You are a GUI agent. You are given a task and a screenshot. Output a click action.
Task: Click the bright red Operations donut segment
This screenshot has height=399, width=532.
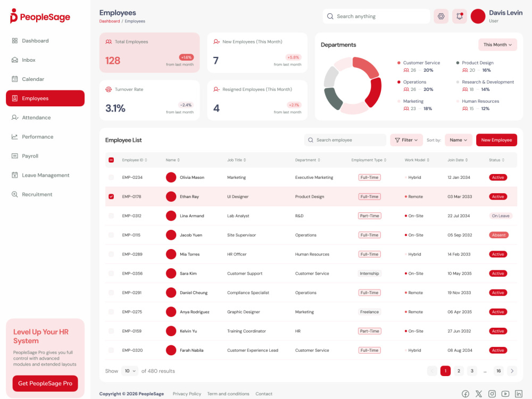click(x=374, y=92)
